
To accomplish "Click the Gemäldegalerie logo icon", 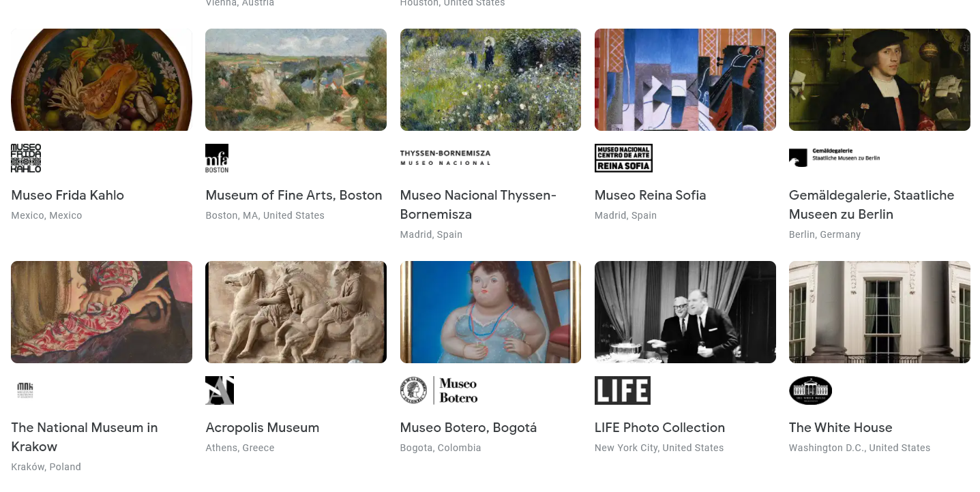I will [x=835, y=157].
